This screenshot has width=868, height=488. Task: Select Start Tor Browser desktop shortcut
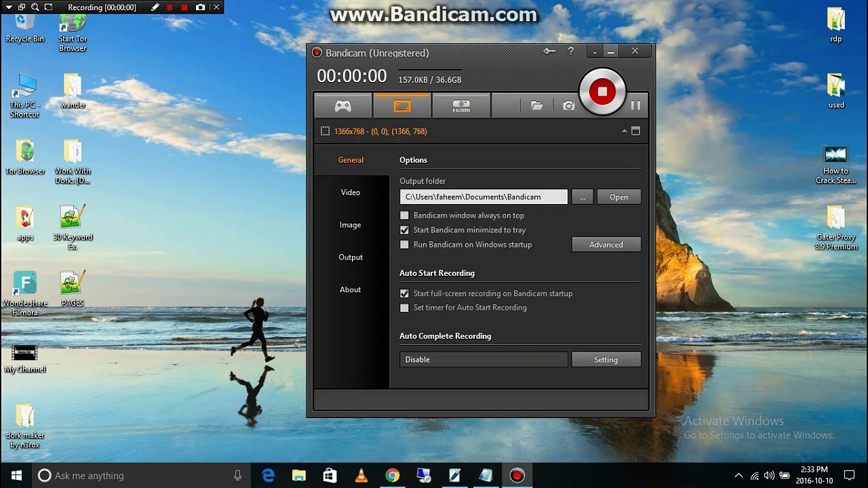(73, 33)
